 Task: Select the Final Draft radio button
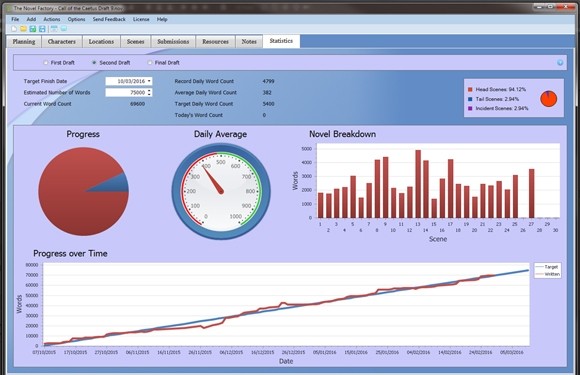[x=150, y=63]
